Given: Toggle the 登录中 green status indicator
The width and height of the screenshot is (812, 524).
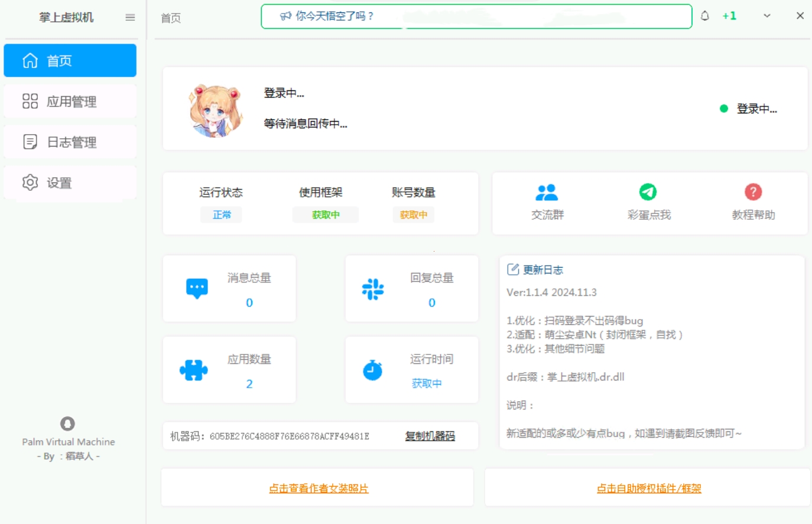Looking at the screenshot, I should coord(723,109).
